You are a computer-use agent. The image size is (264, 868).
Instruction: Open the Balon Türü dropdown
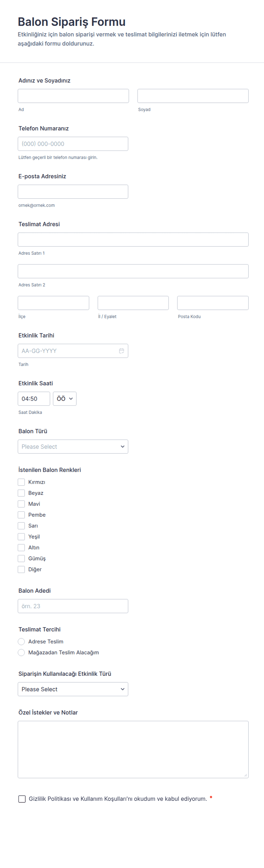point(73,446)
